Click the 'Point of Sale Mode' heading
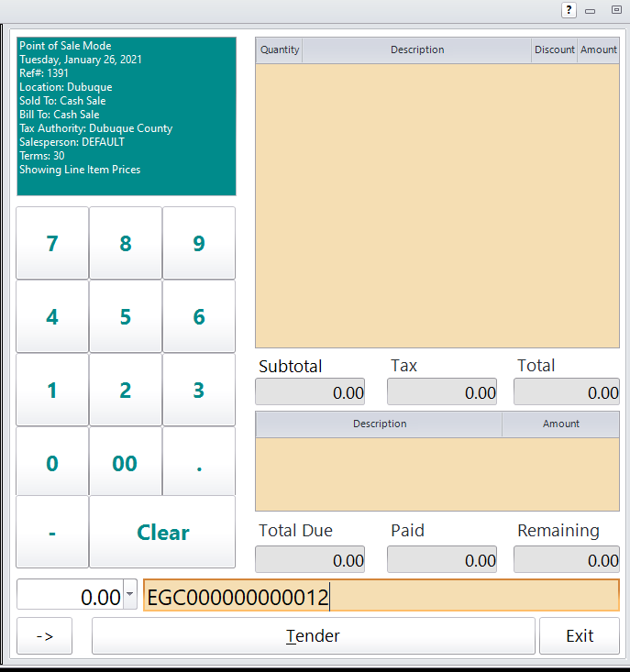This screenshot has width=630, height=672. pyautogui.click(x=65, y=46)
